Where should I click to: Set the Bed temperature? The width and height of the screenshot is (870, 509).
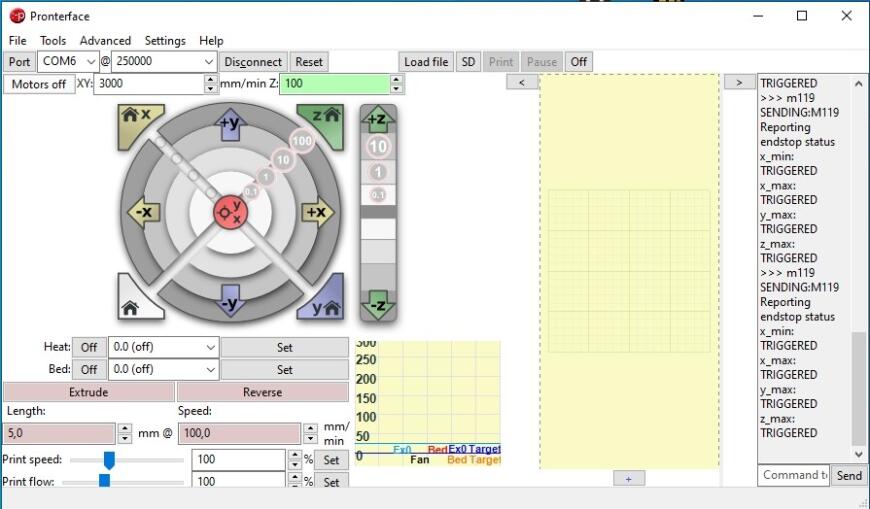[285, 370]
